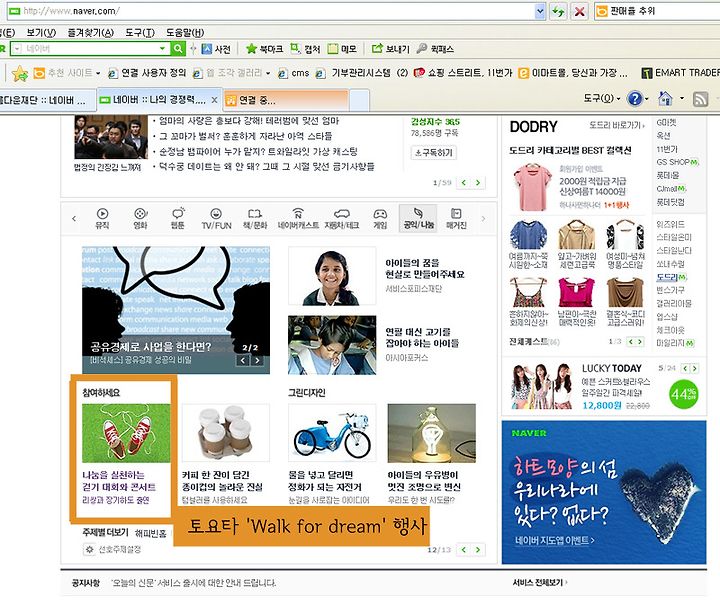Image resolution: width=720 pixels, height=605 pixels.
Task: Open the 도드리 바로가기 link
Action: click(x=617, y=125)
